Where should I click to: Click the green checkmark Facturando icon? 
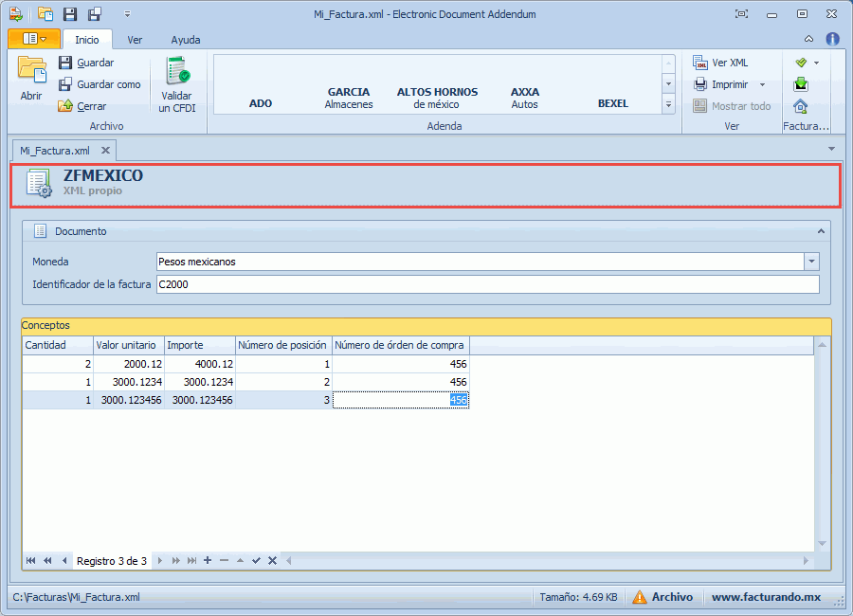[801, 63]
